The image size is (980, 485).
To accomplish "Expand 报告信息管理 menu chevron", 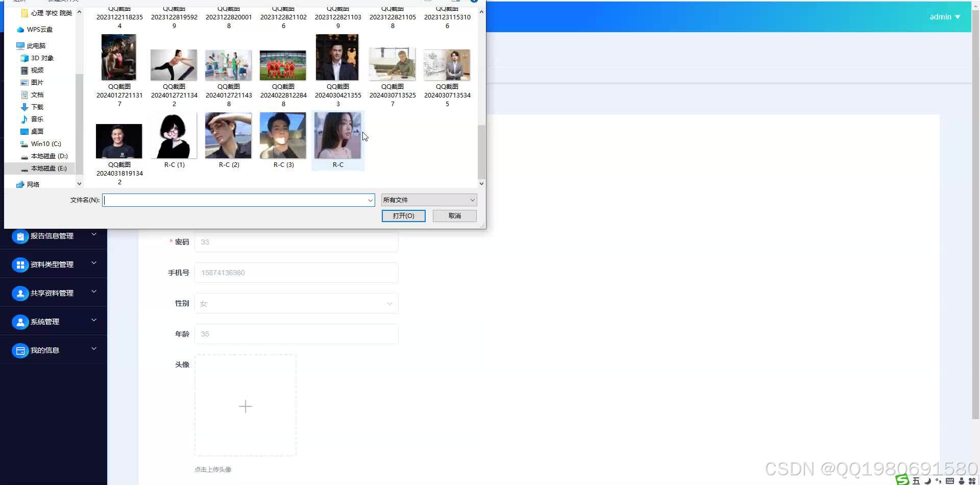I will [94, 235].
